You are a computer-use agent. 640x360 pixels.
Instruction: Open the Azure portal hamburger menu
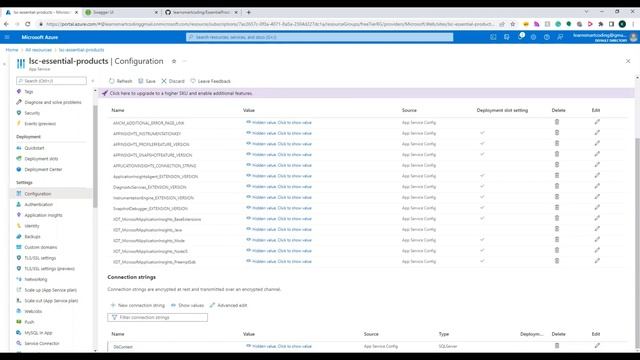7,37
